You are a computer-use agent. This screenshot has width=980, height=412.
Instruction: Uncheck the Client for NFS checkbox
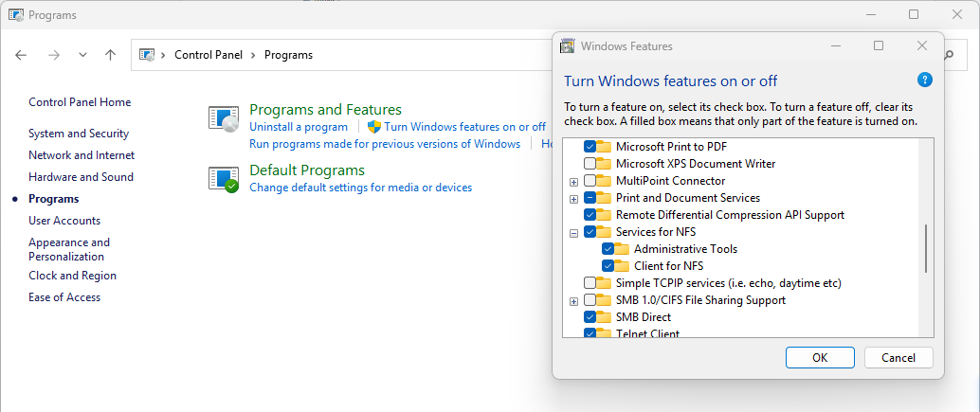pos(608,265)
